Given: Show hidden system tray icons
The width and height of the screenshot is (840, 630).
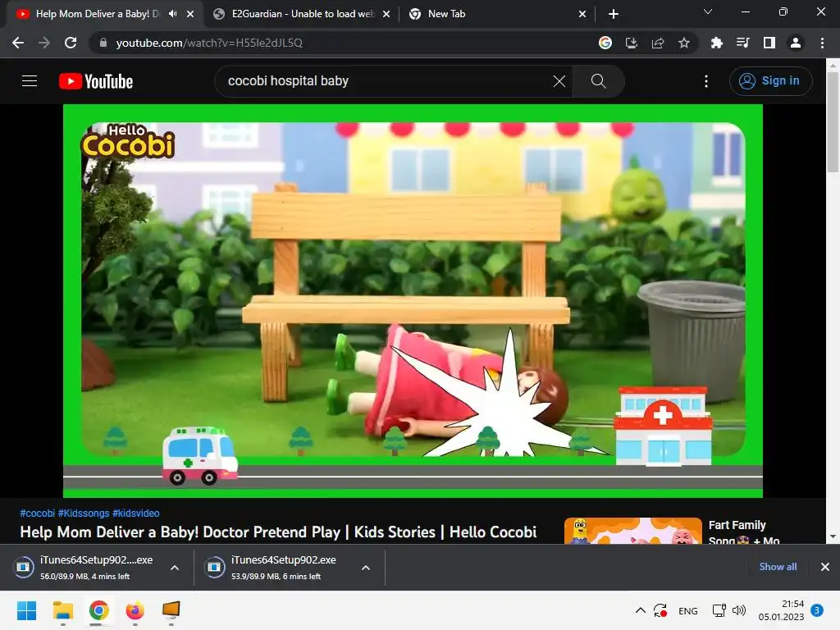Looking at the screenshot, I should [640, 610].
